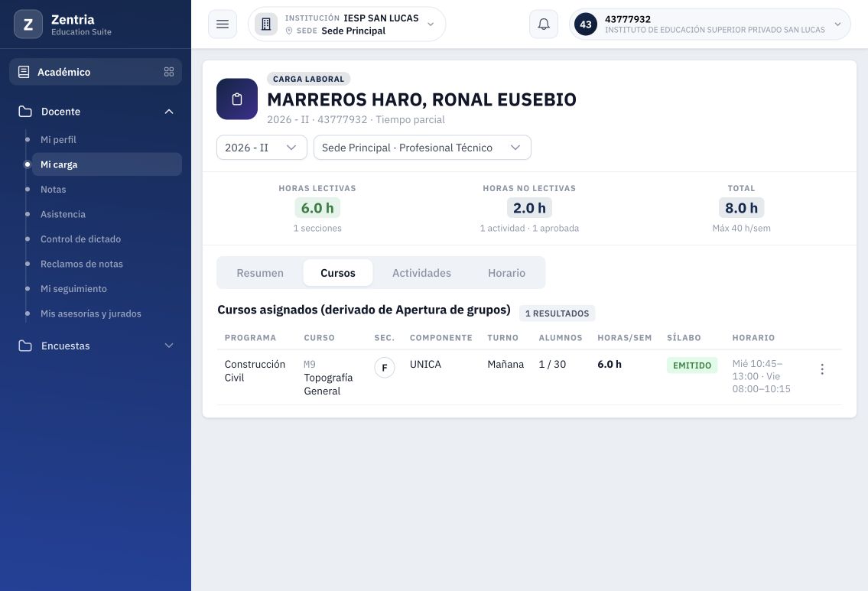Click the sede location pin icon
The height and width of the screenshot is (591, 868).
pos(289,31)
